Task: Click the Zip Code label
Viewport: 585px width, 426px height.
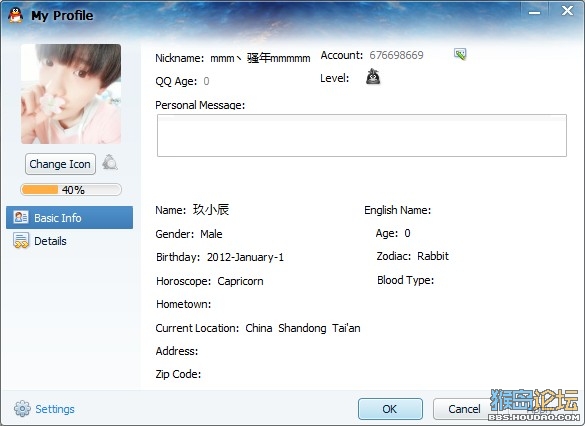Action: tap(178, 374)
